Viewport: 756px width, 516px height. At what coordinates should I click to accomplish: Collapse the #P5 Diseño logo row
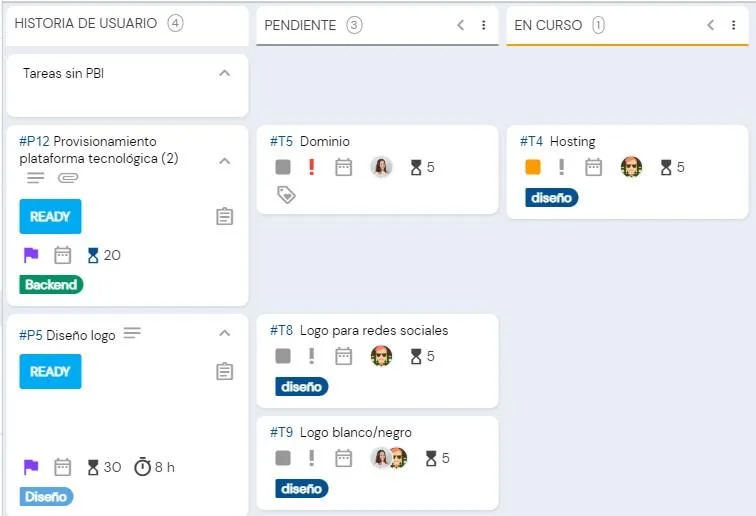tap(224, 333)
